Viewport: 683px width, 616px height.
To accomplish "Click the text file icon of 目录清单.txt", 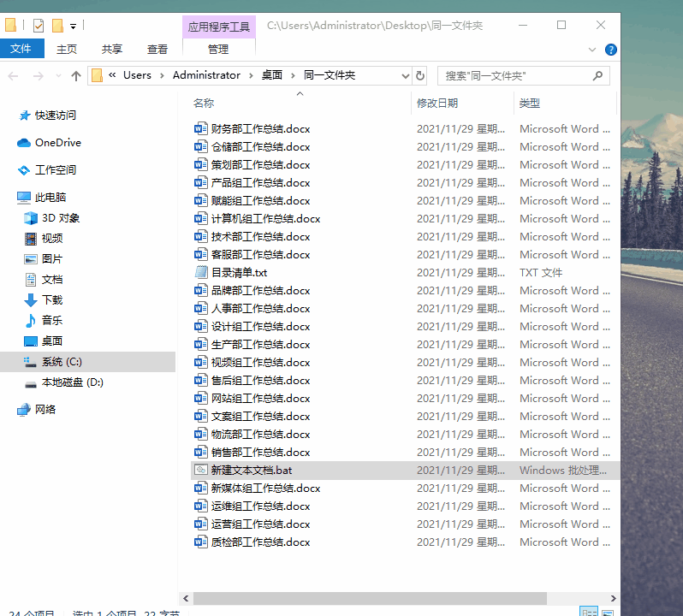I will [x=201, y=273].
